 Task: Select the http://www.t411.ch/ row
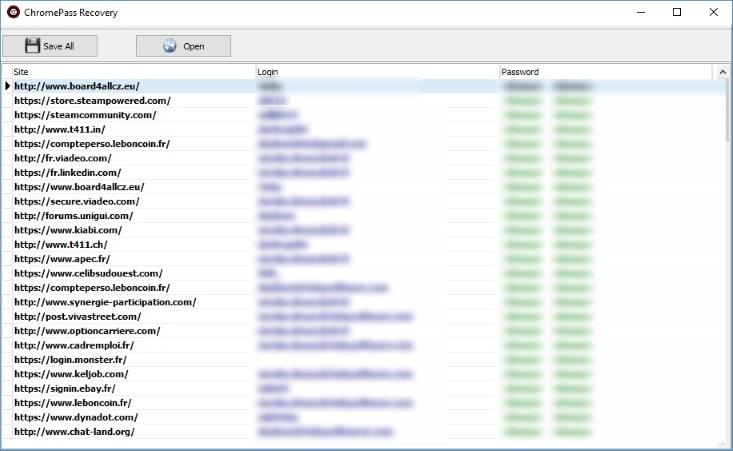[365, 244]
